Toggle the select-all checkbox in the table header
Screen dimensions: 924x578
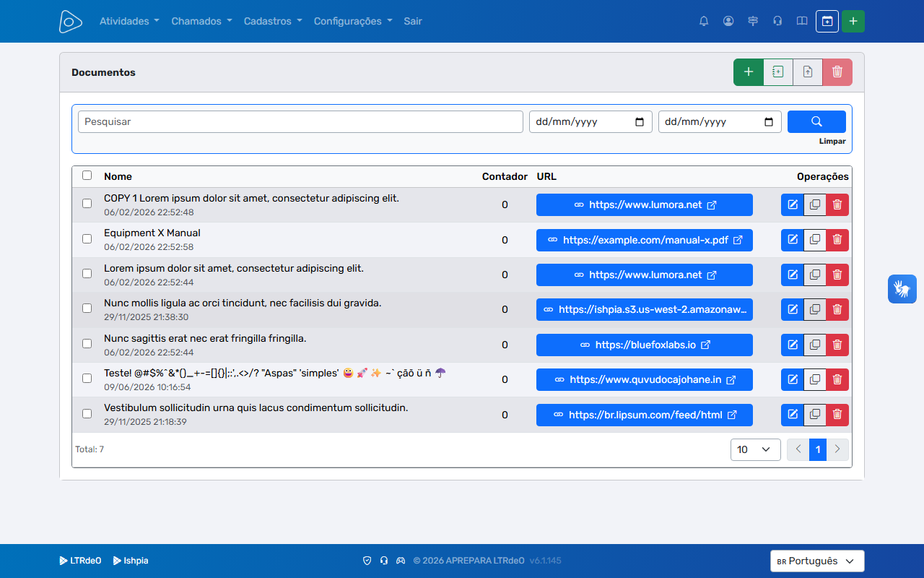pos(87,175)
